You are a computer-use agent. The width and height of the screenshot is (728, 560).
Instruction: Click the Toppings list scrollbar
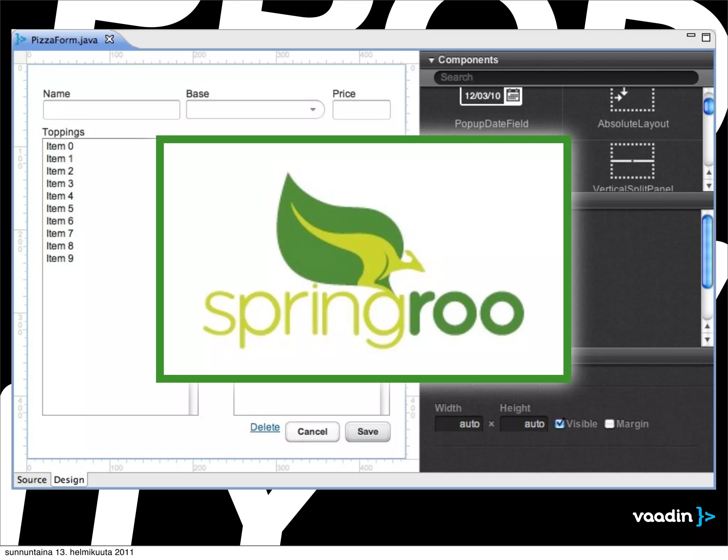[x=193, y=399]
